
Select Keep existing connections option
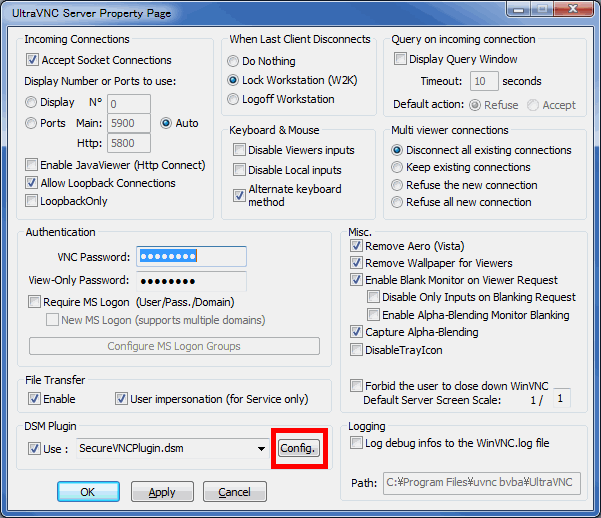pyautogui.click(x=397, y=167)
